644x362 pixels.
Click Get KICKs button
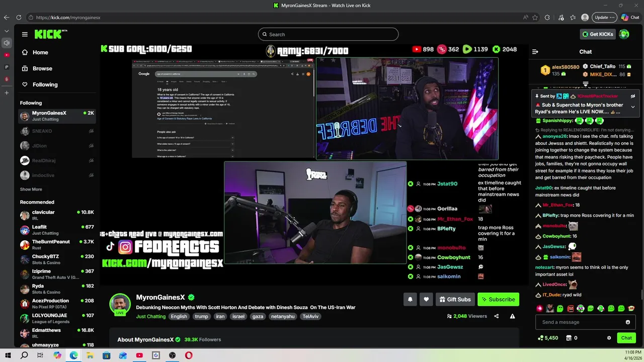click(598, 34)
